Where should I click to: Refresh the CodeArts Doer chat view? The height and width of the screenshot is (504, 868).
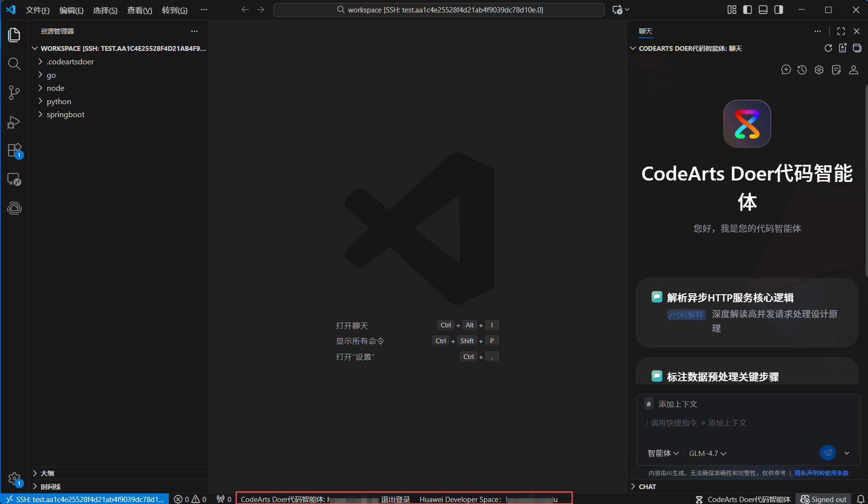[x=828, y=48]
